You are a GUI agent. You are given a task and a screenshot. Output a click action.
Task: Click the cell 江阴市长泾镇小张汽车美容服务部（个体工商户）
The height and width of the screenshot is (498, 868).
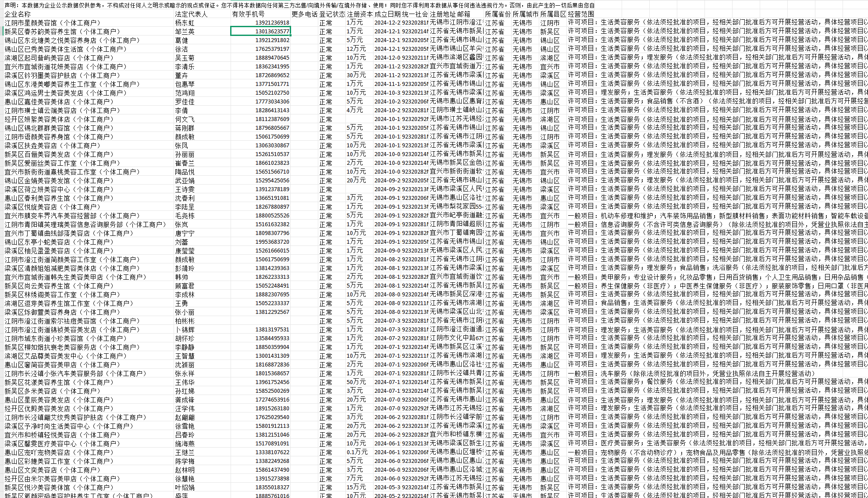pyautogui.click(x=75, y=373)
